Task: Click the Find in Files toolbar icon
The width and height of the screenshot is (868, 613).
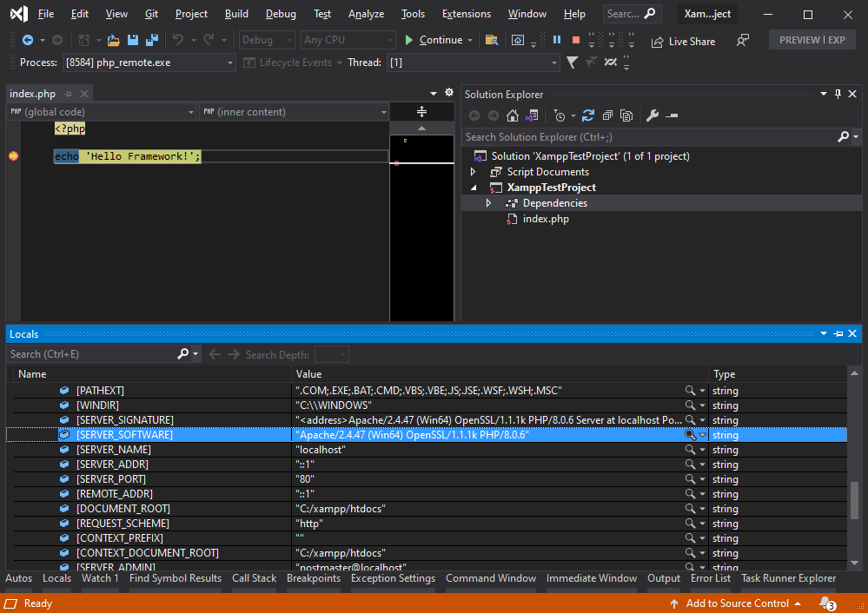Action: pyautogui.click(x=491, y=40)
